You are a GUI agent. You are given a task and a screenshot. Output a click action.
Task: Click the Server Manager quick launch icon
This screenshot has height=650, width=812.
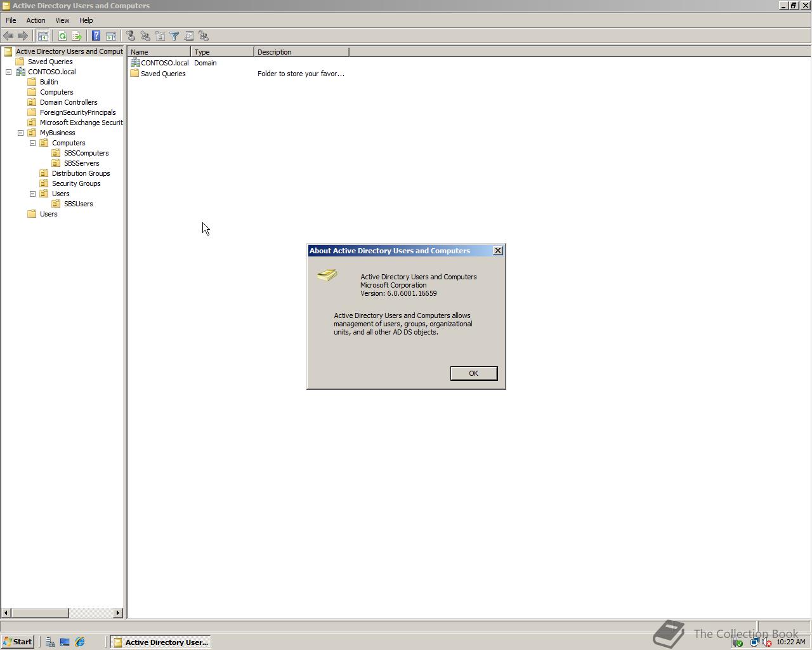[50, 642]
